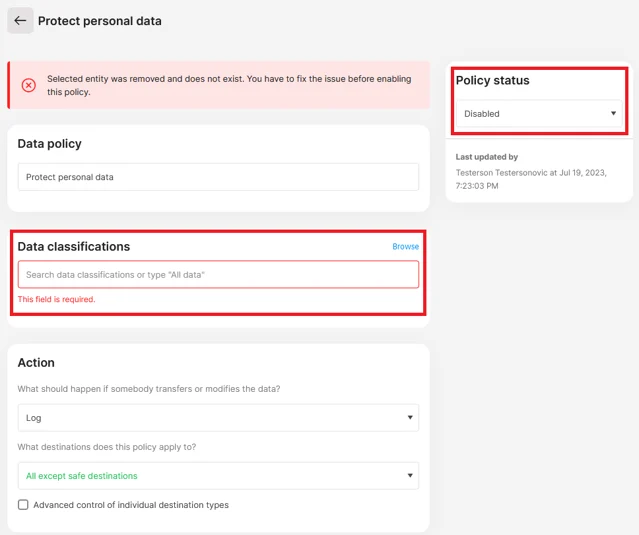Screen dimensions: 639x535
Task: Focus the data classifications search field
Action: 217,275
